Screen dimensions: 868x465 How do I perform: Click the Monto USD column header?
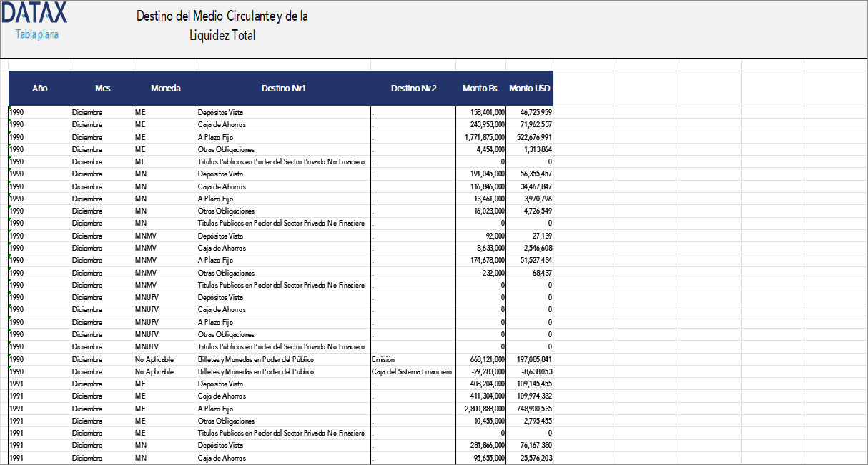point(529,88)
